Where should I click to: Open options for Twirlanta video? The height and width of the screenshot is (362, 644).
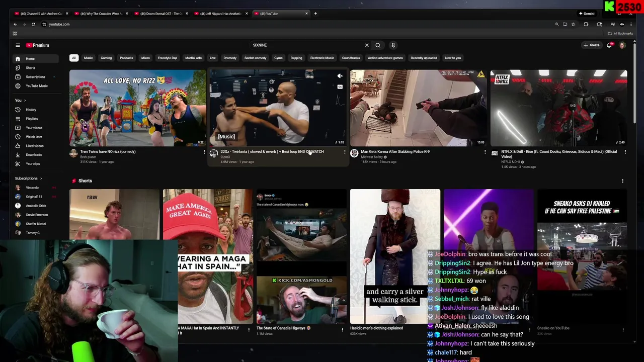coord(345,152)
